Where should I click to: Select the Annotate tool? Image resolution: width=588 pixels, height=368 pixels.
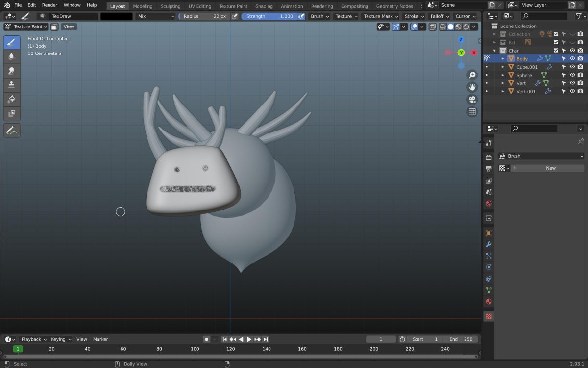click(12, 131)
